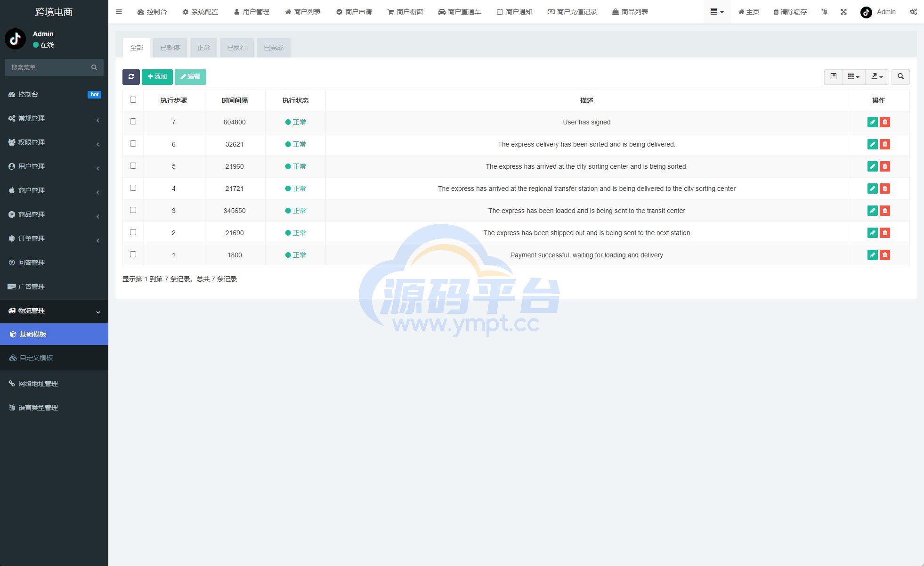This screenshot has width=924, height=566.
Task: Delete the row 'User has signed'
Action: click(885, 122)
